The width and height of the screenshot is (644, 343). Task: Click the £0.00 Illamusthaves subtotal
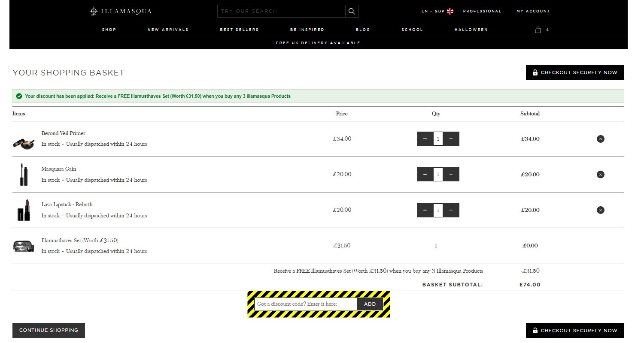tap(530, 246)
